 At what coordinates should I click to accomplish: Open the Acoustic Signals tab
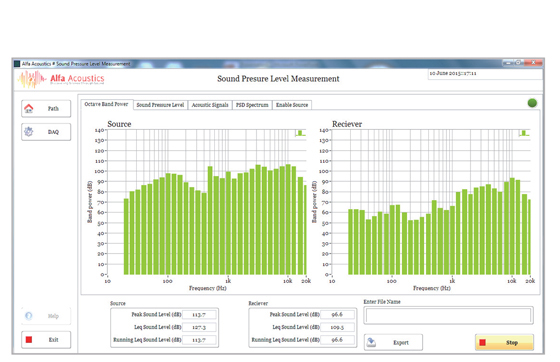click(210, 105)
